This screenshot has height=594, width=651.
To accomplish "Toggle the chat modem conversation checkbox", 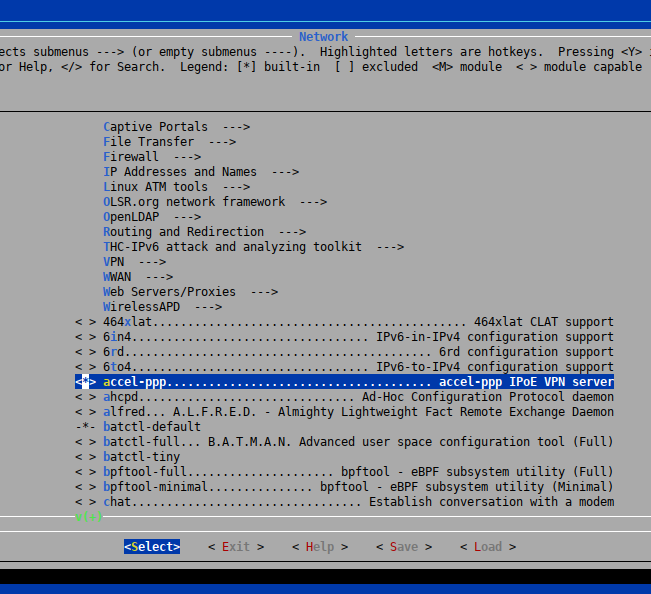I will click(85, 502).
